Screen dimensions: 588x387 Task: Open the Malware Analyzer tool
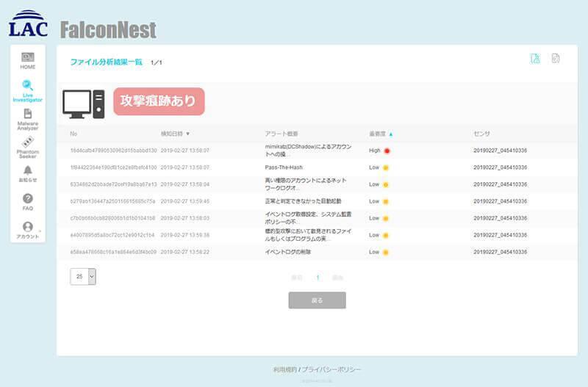[28, 119]
